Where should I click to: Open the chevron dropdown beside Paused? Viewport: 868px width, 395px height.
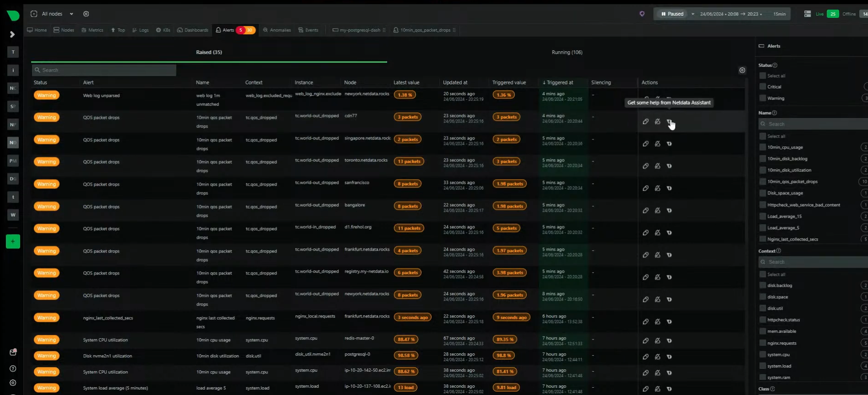[x=693, y=14]
